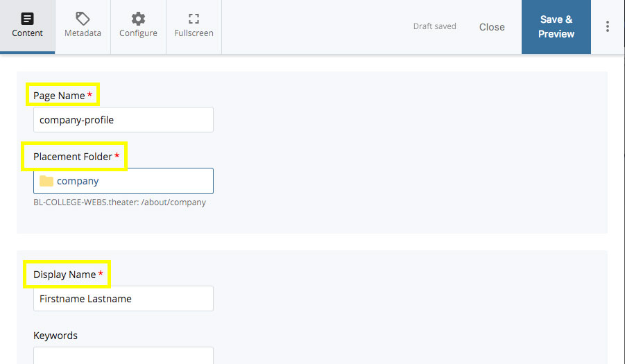Click the yellow folder icon in Placement Folder
The height and width of the screenshot is (364, 625).
[46, 181]
